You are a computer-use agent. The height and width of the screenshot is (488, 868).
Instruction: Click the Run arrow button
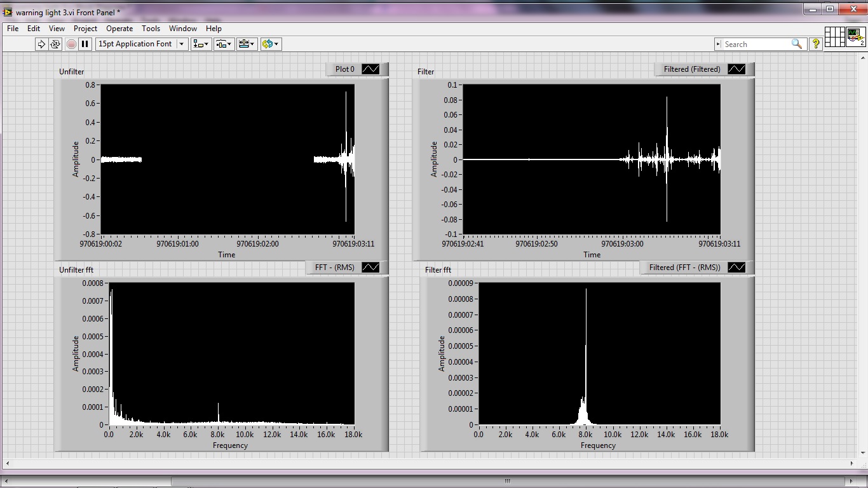pos(41,44)
